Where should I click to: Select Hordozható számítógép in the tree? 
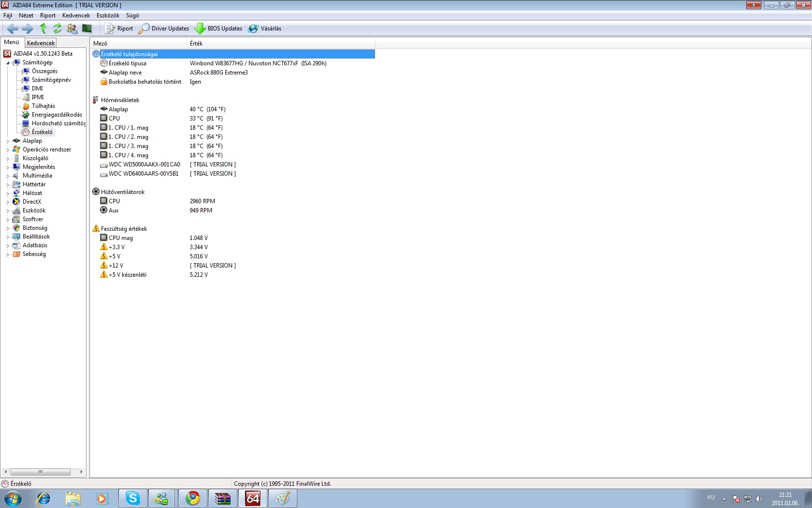[58, 123]
